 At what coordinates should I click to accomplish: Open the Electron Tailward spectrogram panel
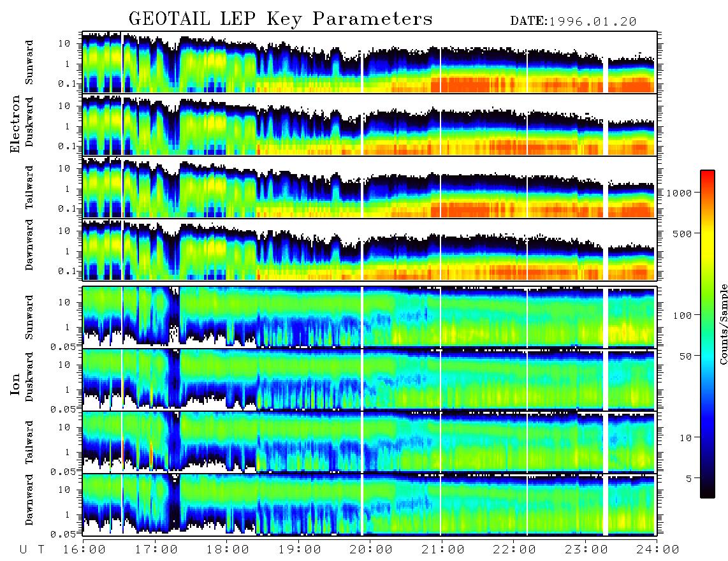tap(370, 187)
